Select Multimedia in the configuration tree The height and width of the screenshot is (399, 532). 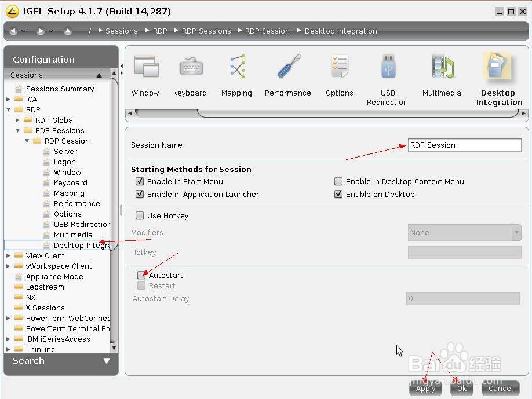[x=73, y=235]
